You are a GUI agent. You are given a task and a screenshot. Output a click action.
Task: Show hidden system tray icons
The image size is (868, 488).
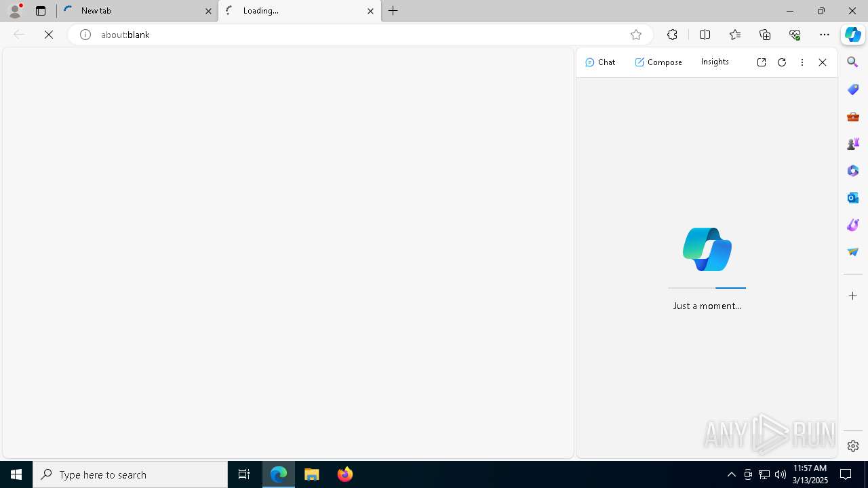[732, 474]
